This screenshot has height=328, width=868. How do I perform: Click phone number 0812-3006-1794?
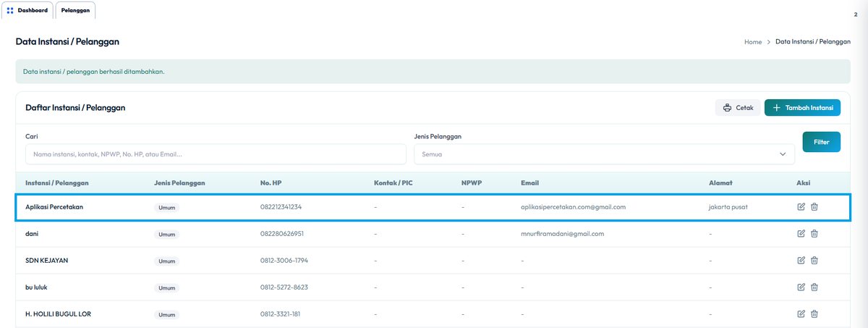[284, 261]
